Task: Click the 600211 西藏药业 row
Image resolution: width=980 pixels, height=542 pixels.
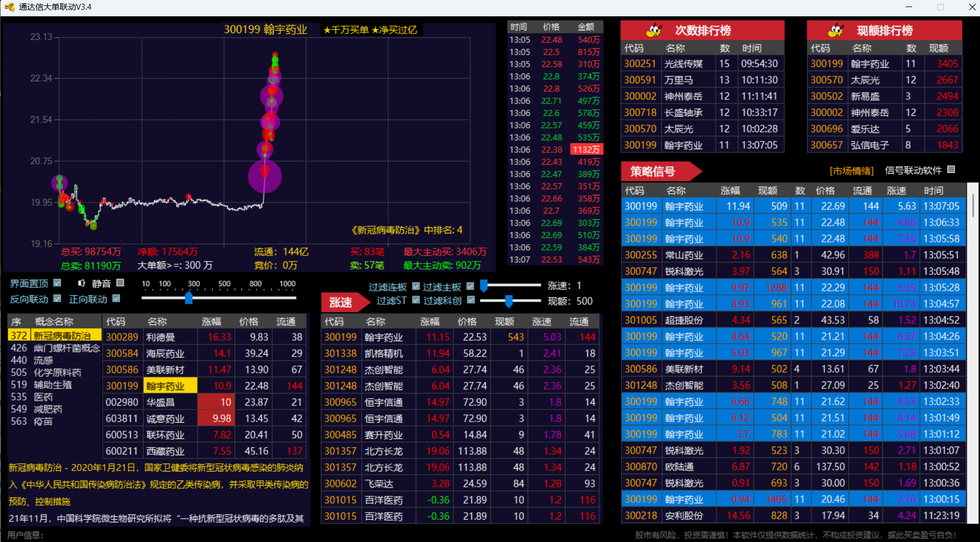Action: click(204, 451)
